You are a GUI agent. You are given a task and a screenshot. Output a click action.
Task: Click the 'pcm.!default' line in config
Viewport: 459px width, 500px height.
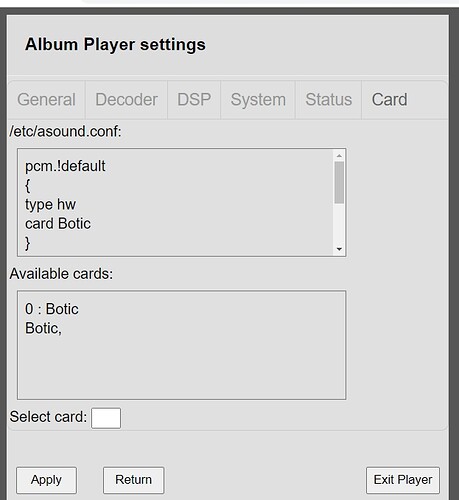65,166
